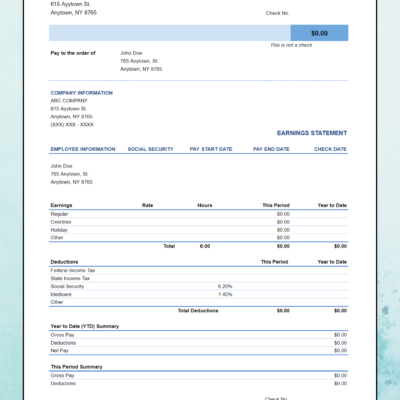Select 'John Doe' beside Pay to the order of
400x400 pixels.
(131, 53)
